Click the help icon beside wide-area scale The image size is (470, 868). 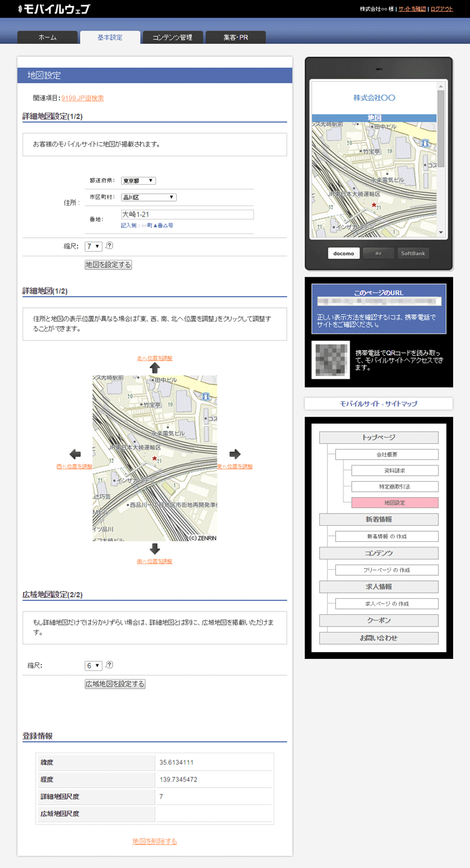pos(109,665)
